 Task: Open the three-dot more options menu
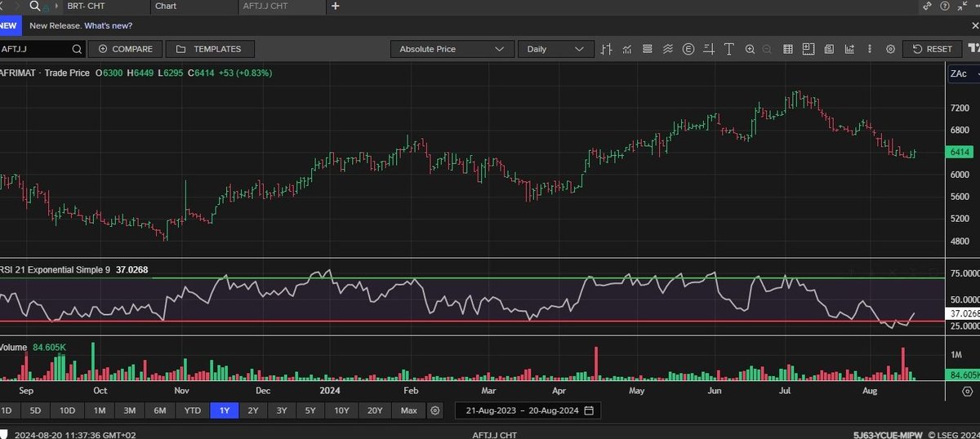click(870, 49)
